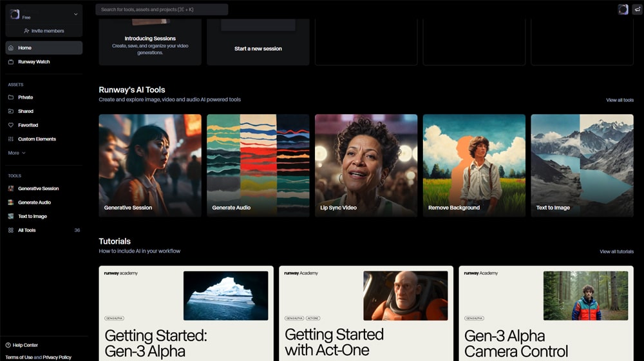Viewport: 644px width, 361px height.
Task: Open Generate Audio tool thumbnail
Action: [258, 165]
